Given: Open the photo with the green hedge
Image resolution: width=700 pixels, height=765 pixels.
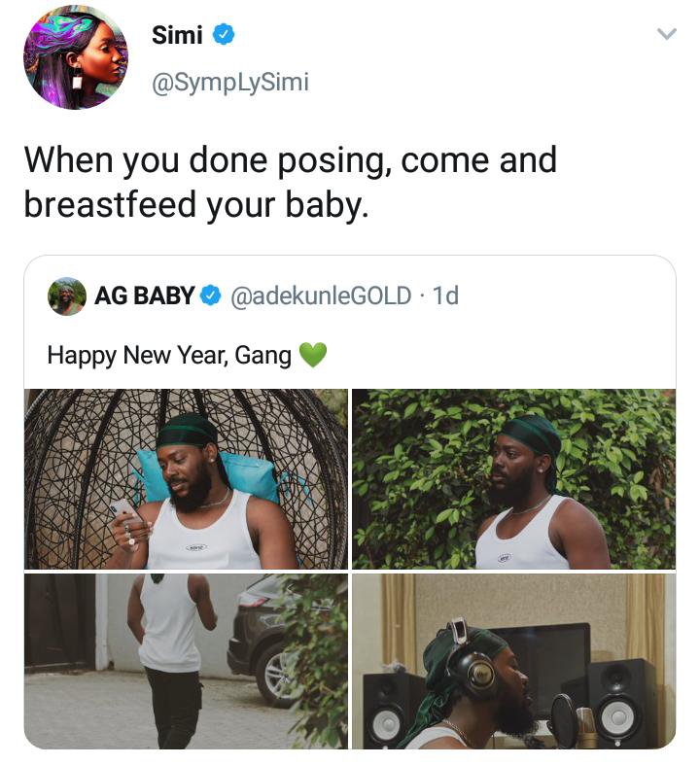Looking at the screenshot, I should pos(513,478).
